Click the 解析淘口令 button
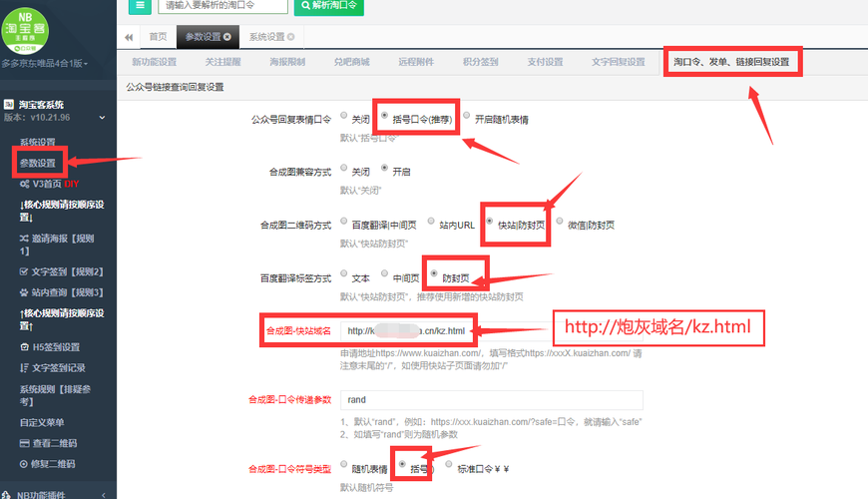 pyautogui.click(x=329, y=6)
